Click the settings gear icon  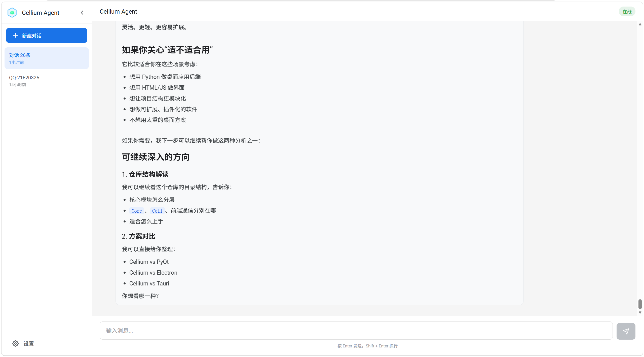click(15, 344)
